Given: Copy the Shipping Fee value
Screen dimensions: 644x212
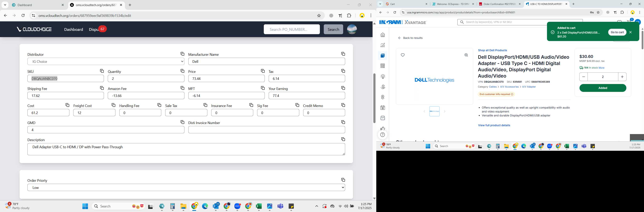Looking at the screenshot, I should 102,88.
